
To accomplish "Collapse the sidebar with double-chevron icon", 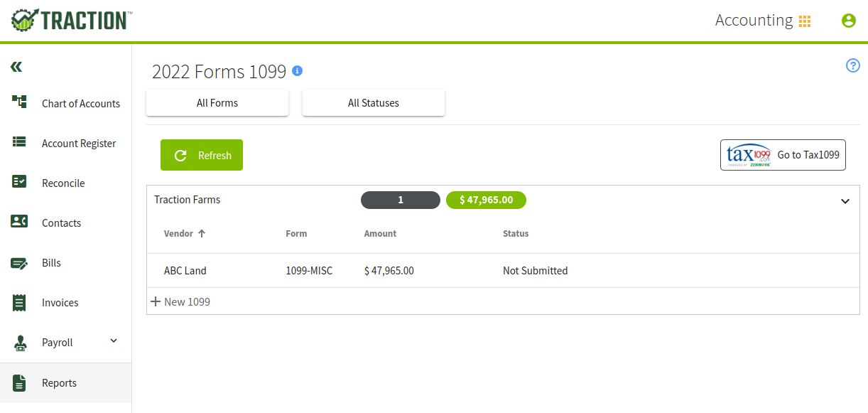I will point(16,67).
